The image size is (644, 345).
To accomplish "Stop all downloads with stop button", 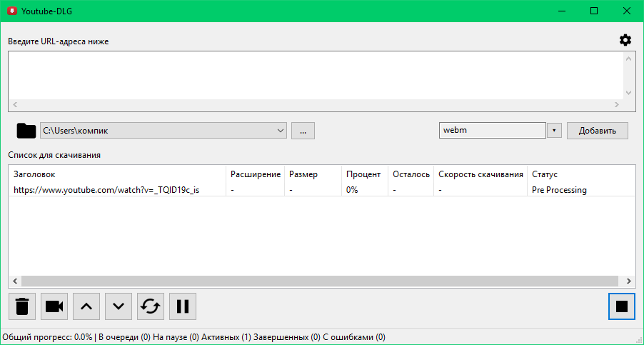I will coord(622,306).
